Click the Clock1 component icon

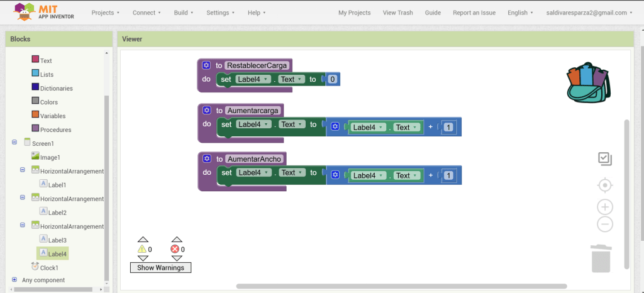(35, 267)
